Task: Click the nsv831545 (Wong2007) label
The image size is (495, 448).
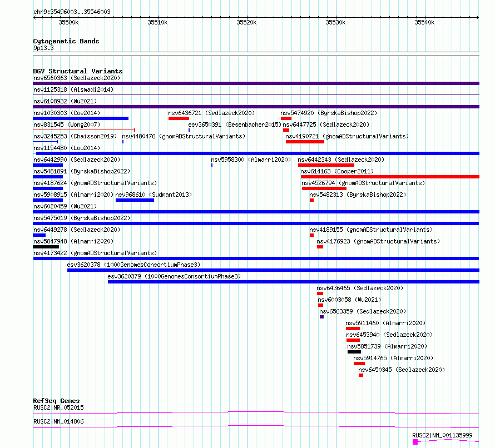Action: pos(67,125)
